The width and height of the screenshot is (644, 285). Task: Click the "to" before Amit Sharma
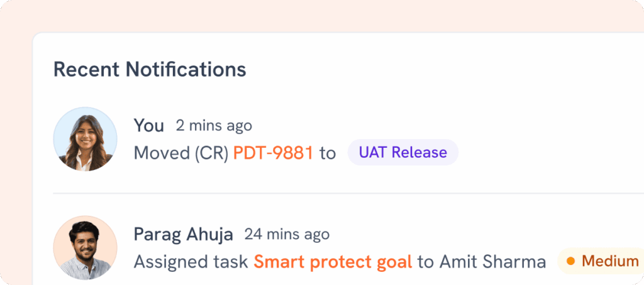[426, 262]
